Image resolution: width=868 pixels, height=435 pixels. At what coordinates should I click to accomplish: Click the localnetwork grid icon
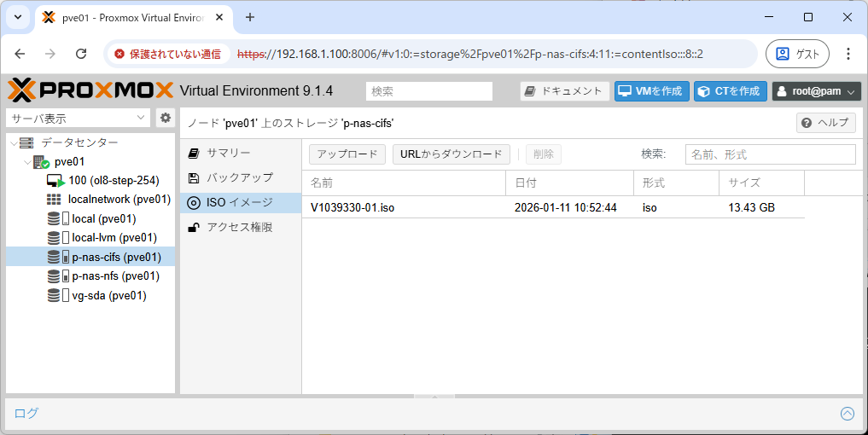(x=54, y=200)
